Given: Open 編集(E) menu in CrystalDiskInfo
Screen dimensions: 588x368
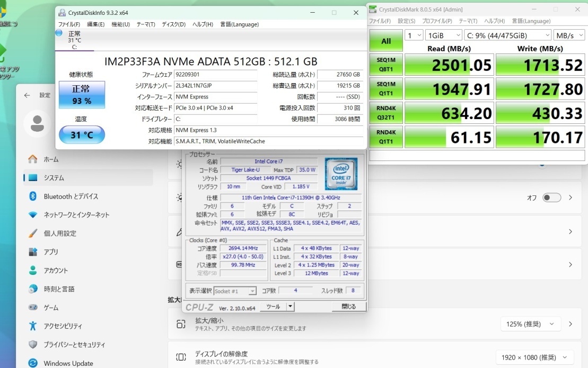Looking at the screenshot, I should click(x=95, y=24).
